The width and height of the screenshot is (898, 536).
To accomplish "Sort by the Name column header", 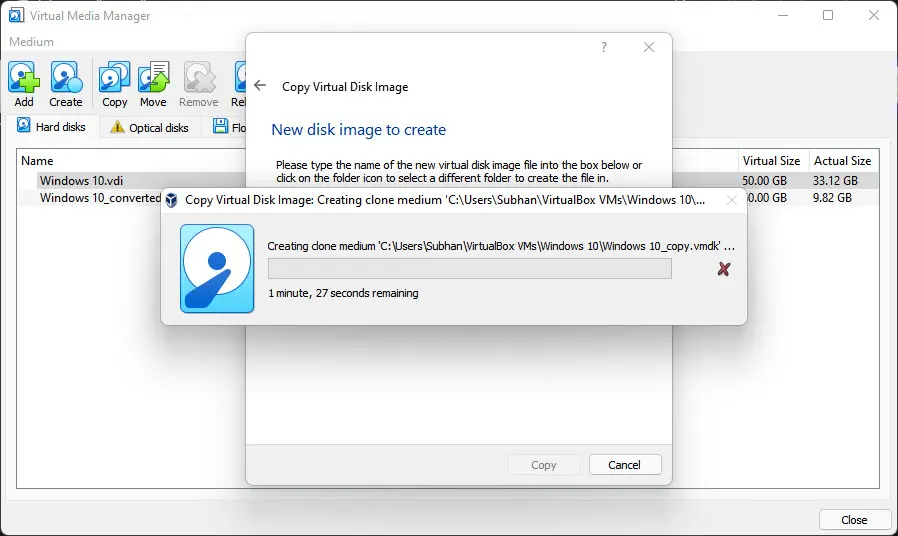I will pos(37,161).
